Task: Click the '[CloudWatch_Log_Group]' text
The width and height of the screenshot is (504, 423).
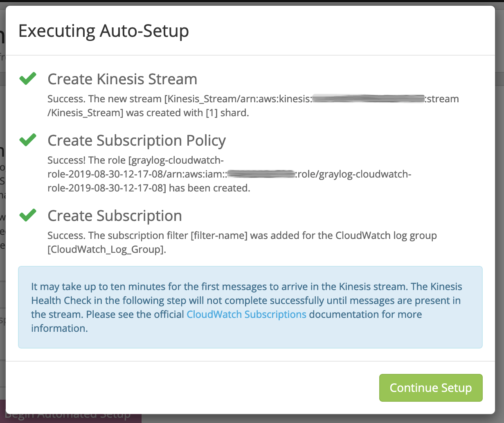Action: pos(106,249)
